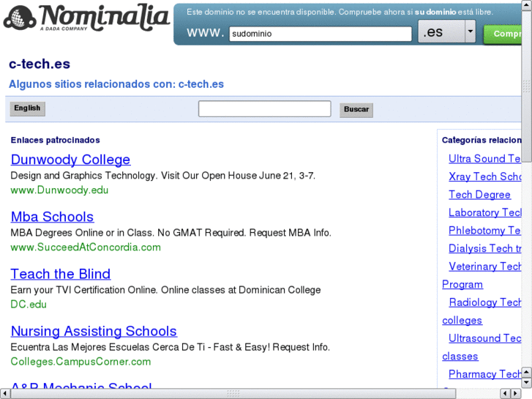
Task: Visit www.SucceedAtConcordia.com URL
Action: (86, 247)
